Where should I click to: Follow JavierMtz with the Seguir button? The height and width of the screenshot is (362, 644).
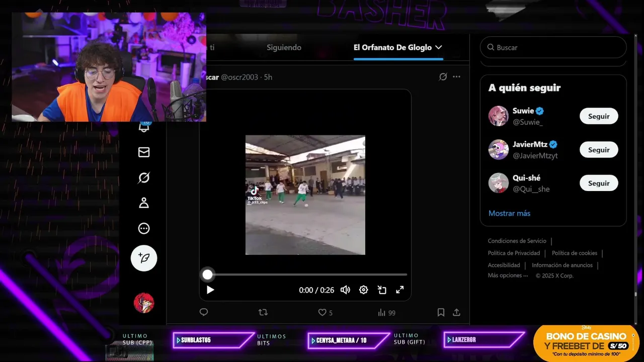599,150
